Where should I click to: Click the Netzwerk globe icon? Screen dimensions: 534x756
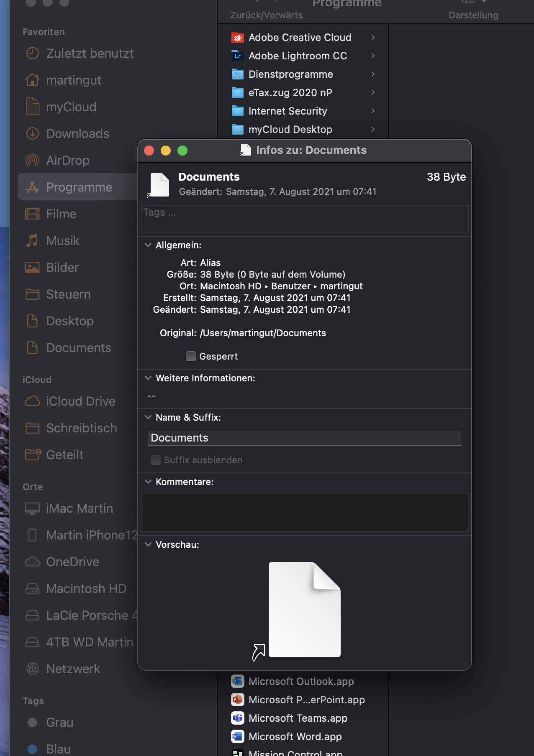[32, 669]
